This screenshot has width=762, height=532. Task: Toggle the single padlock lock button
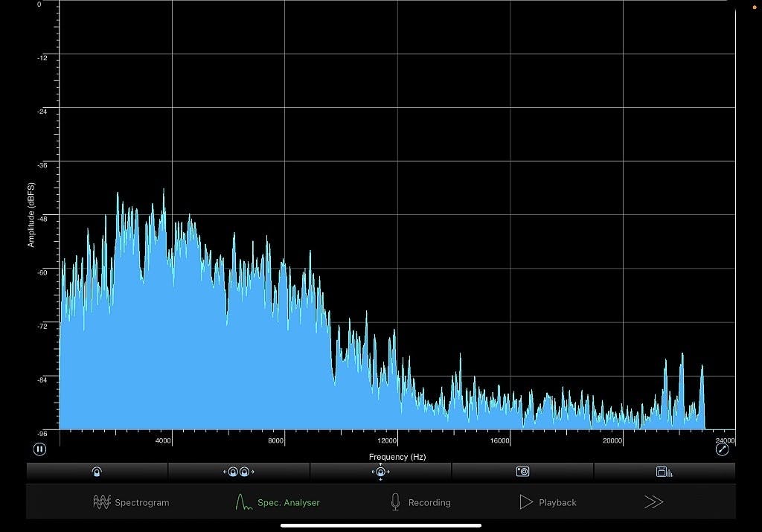point(97,472)
